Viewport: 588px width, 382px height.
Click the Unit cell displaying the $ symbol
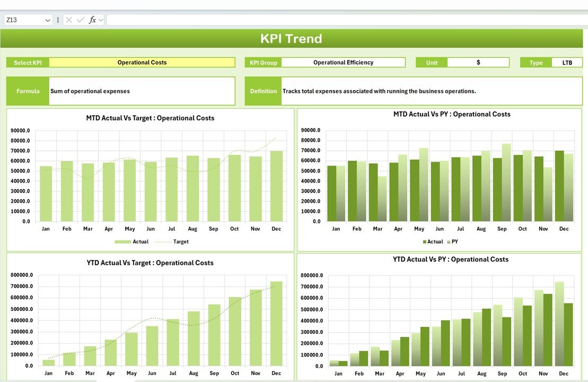coord(477,62)
